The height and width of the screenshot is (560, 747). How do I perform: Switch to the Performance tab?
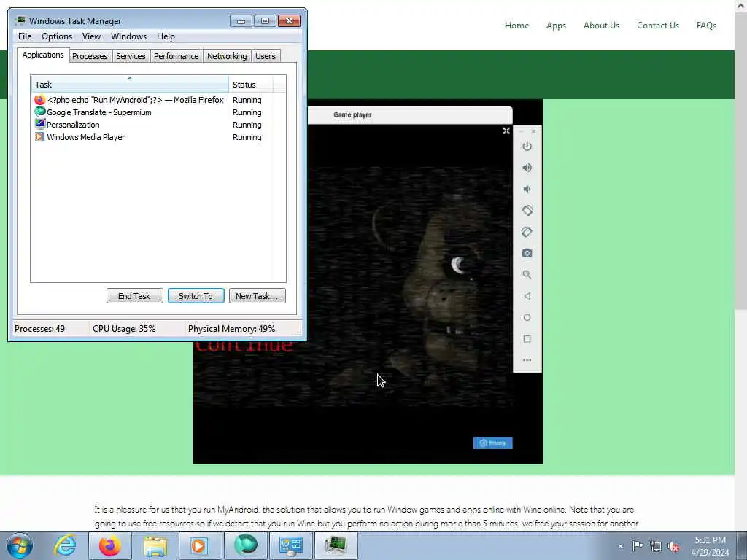pos(176,56)
